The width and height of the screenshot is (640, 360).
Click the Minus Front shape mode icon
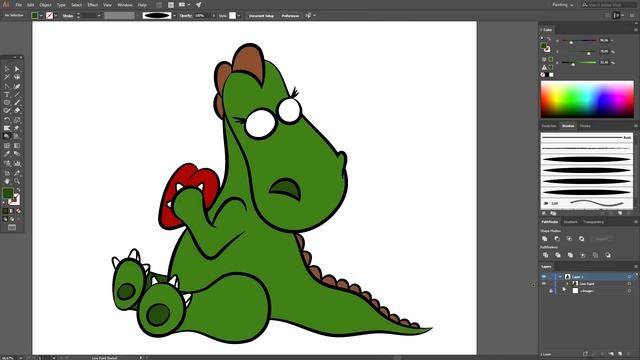557,239
